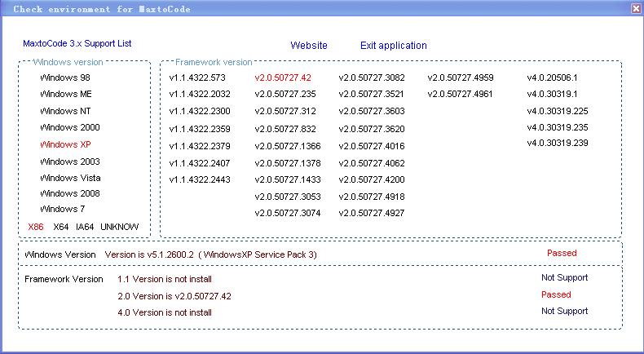
Task: Click framework v2.0.50727.3603
Action: 372,111
